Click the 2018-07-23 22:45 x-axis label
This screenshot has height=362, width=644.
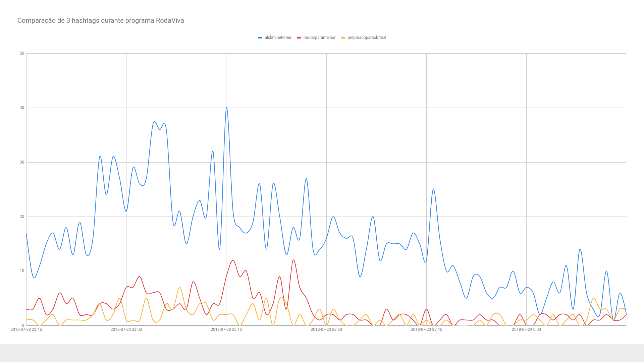(26, 329)
